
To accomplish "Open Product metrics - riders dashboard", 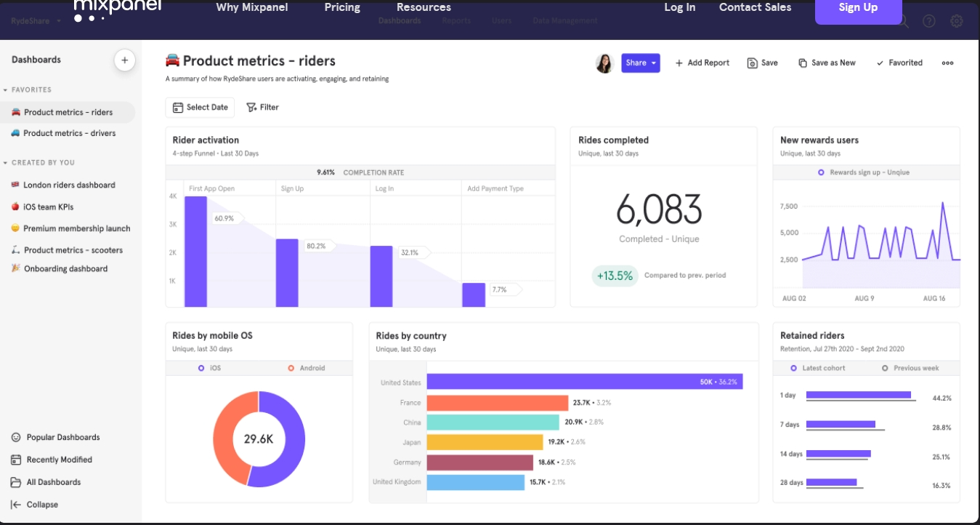I will 68,113.
